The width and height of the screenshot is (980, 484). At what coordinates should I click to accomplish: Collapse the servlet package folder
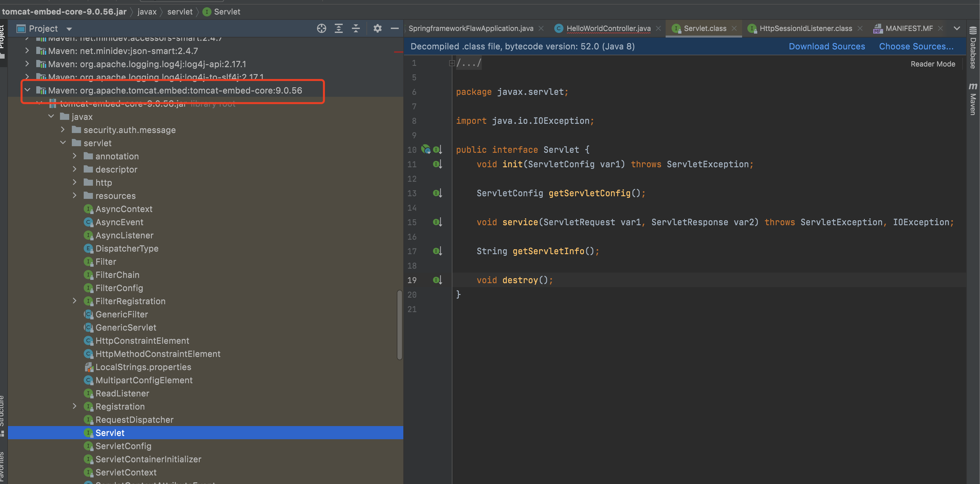pos(63,143)
